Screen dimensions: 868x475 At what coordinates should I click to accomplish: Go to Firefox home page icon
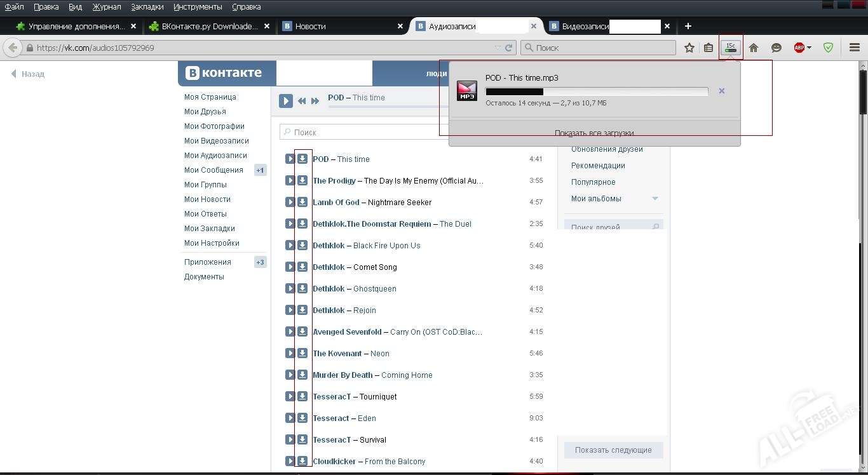click(754, 48)
